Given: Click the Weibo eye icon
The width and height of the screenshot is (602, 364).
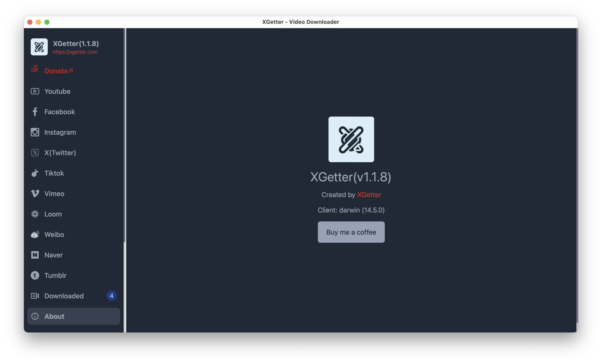Looking at the screenshot, I should click(35, 234).
